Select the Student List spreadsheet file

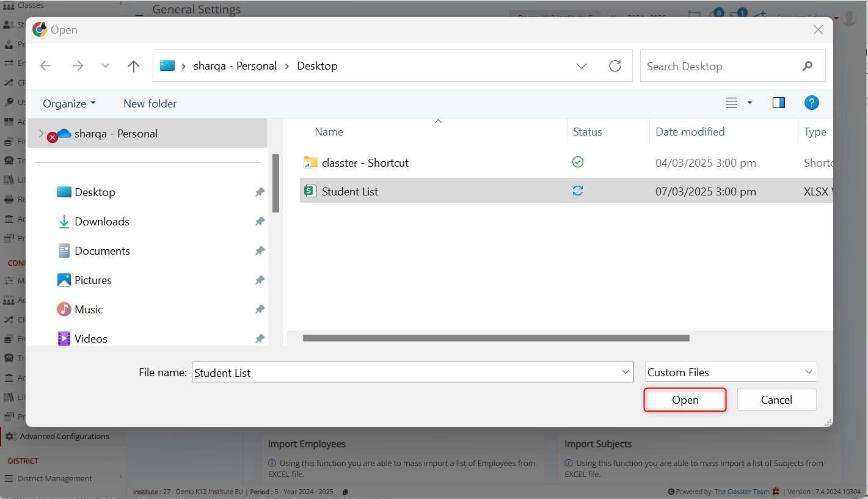(349, 191)
